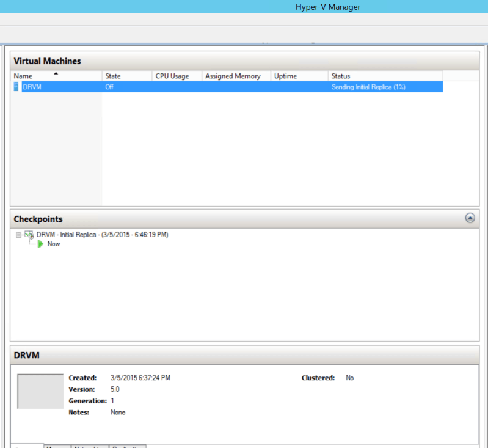Image resolution: width=488 pixels, height=448 pixels.
Task: Sort by Assigned Memory column
Action: 236,76
